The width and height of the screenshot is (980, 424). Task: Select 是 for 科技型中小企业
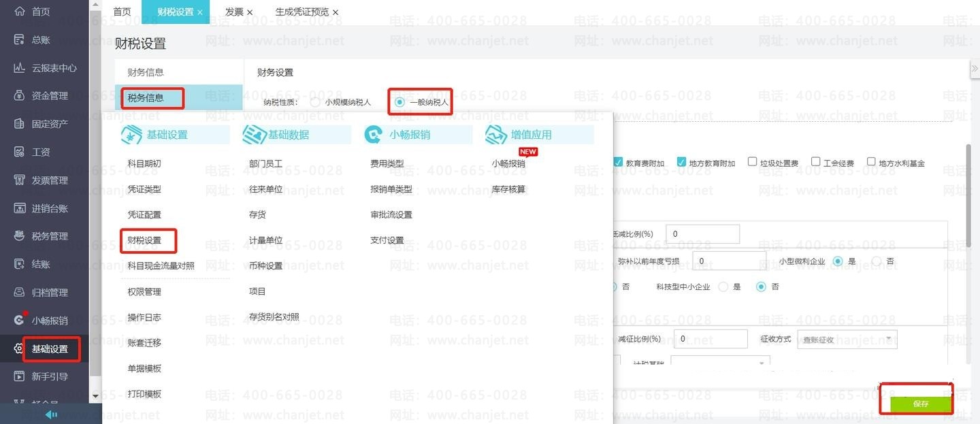723,287
